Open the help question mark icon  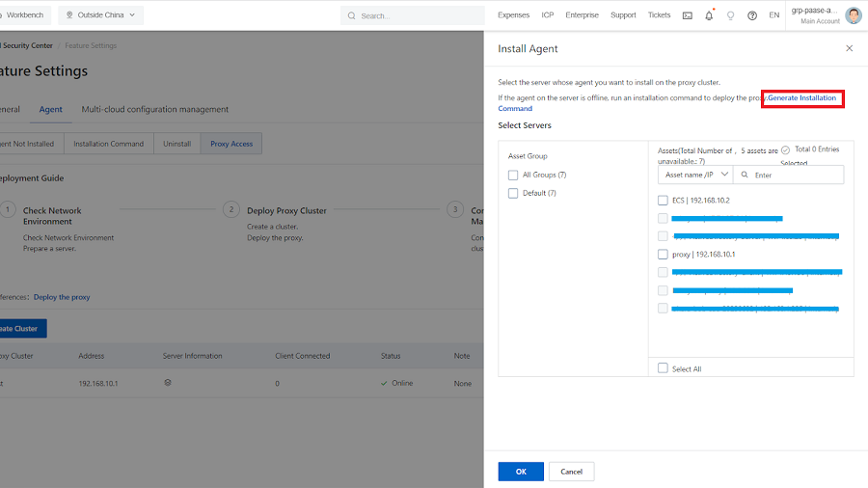click(752, 15)
